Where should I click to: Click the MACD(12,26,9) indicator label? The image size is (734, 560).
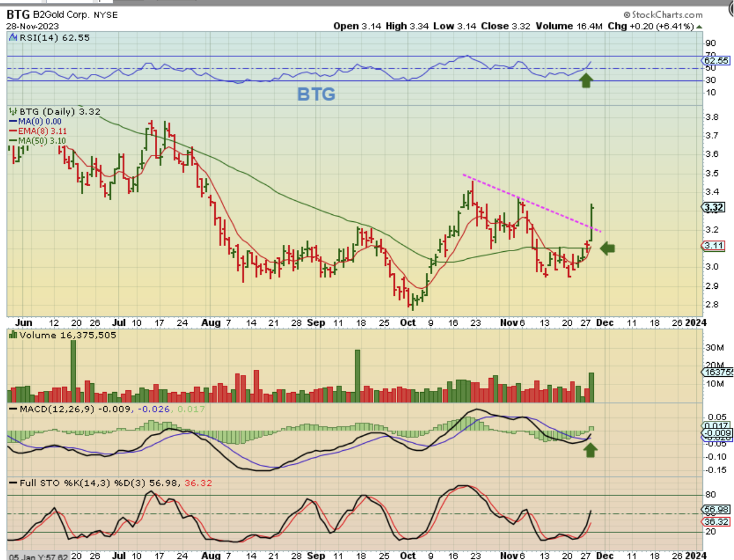tap(56, 409)
